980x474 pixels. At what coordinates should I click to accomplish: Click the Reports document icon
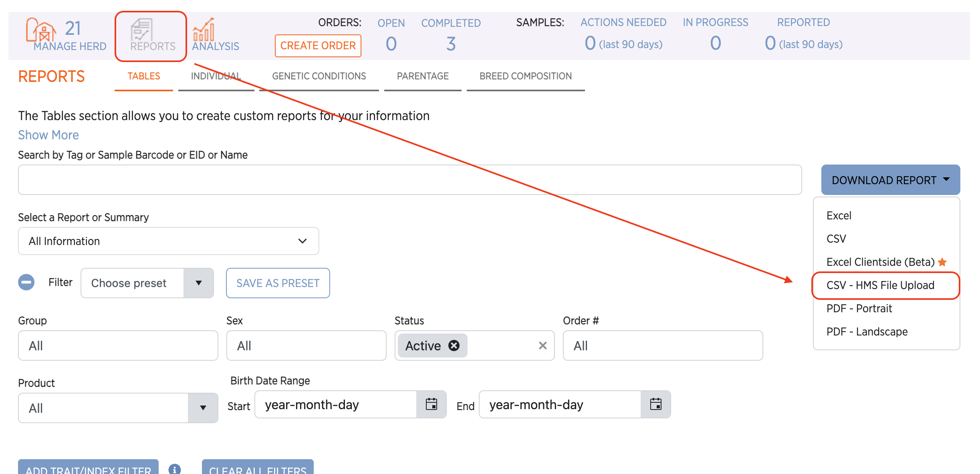pyautogui.click(x=141, y=30)
